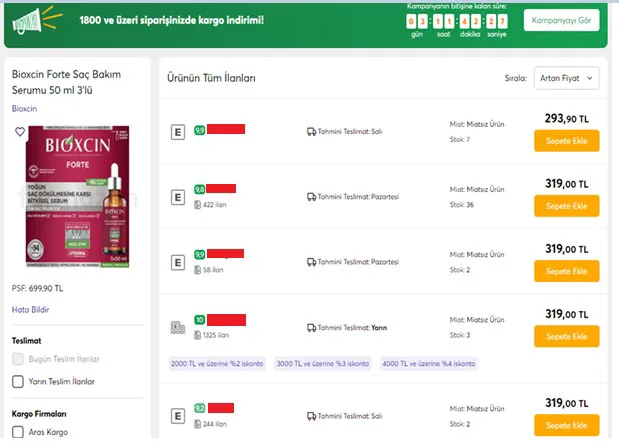
Task: Enable Yarın Teslim İlanlar filter
Action: pos(18,381)
